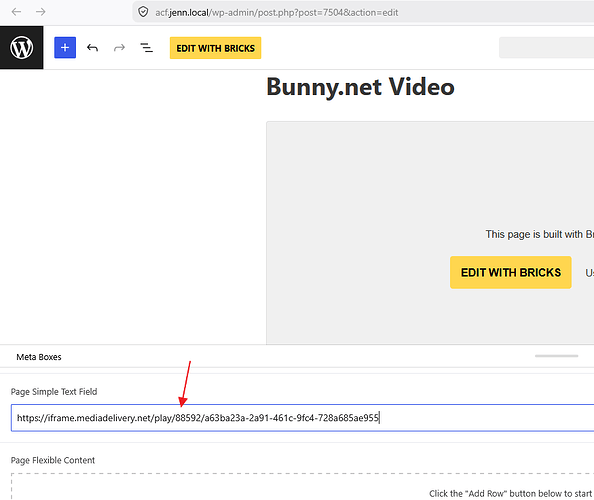Click the Bunny.net Video page title

360,87
